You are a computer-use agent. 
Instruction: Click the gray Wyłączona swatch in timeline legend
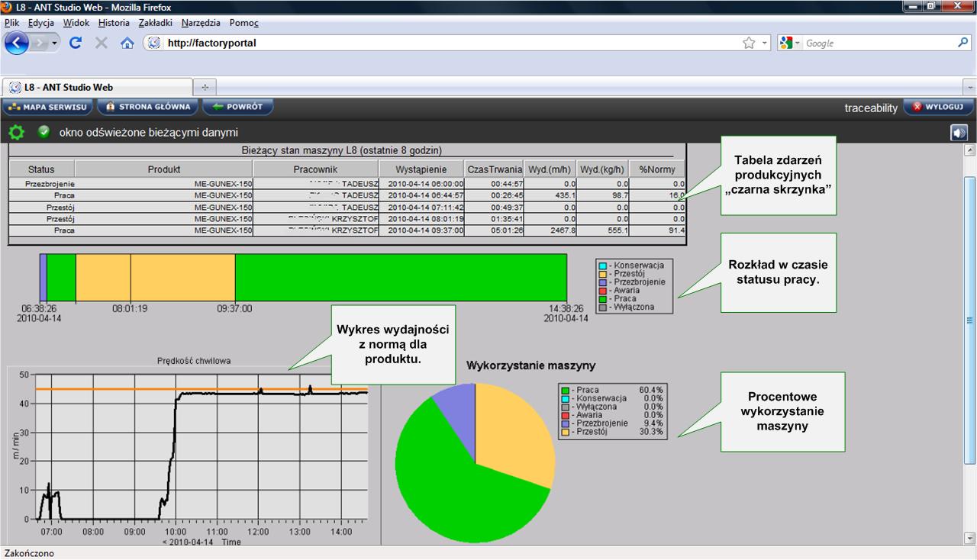(x=602, y=307)
